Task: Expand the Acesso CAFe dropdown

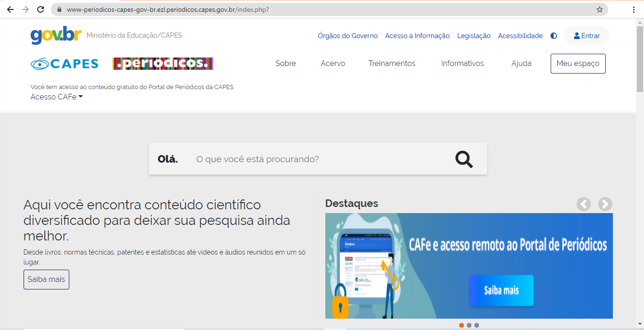Action: click(x=57, y=97)
